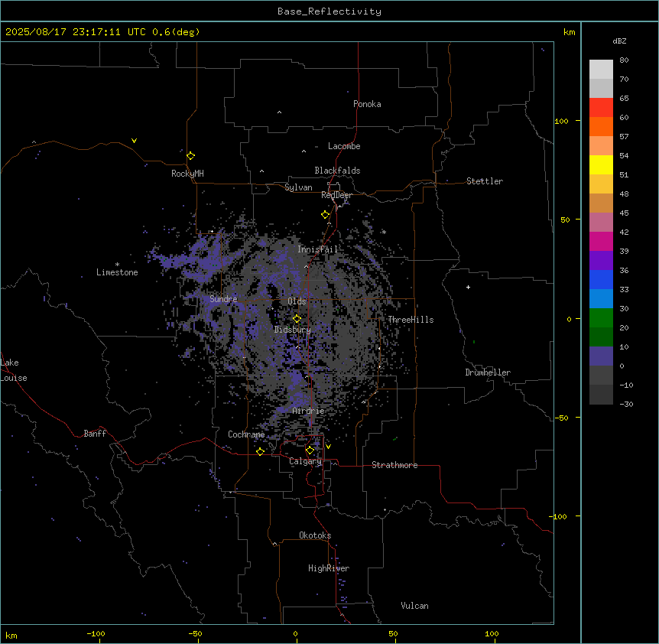Click the right axis -50 tick label
This screenshot has width=659, height=644.
[561, 418]
